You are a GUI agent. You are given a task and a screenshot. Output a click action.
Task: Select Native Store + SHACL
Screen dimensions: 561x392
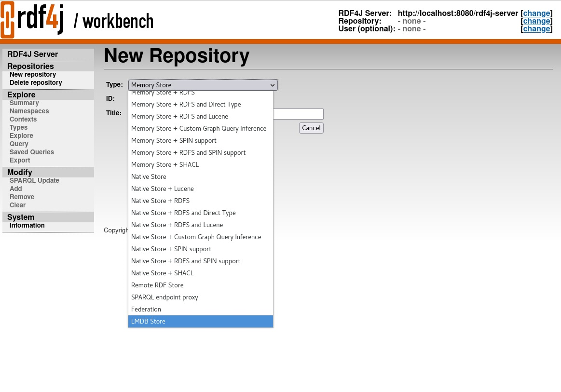[200, 273]
